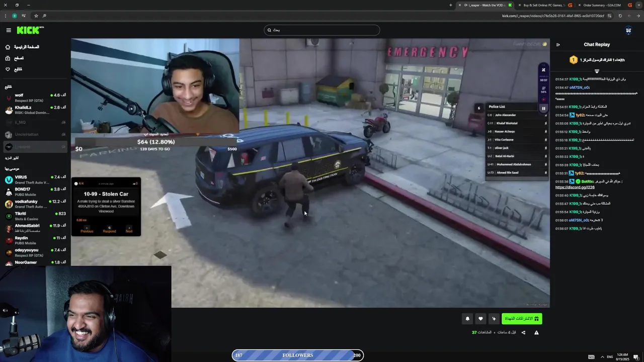
Task: Open the clock showing 1:24 AM
Action: pyautogui.click(x=622, y=357)
